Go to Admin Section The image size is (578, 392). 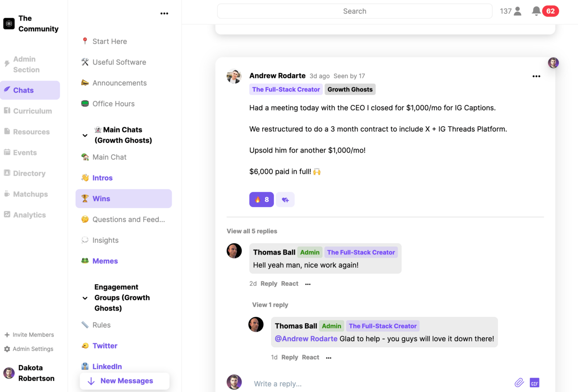30,64
